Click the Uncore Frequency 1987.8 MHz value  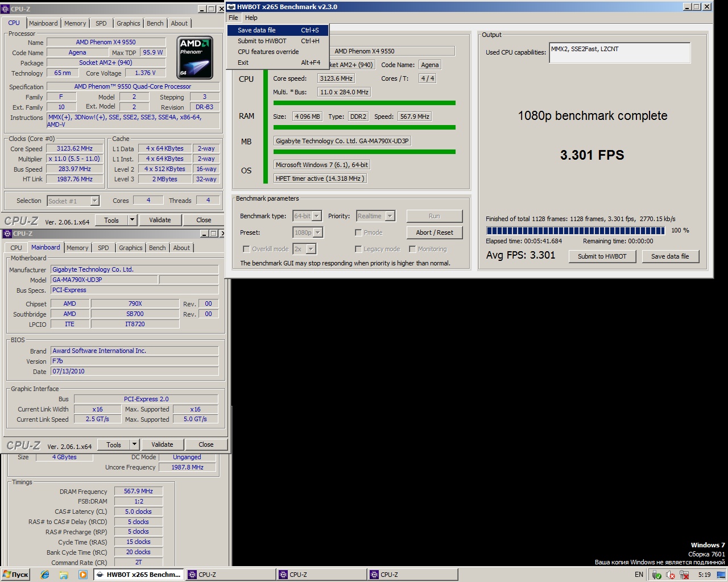click(x=188, y=467)
